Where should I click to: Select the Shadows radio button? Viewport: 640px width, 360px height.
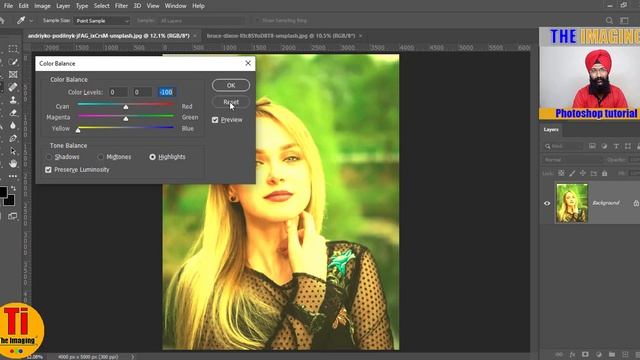tap(49, 157)
